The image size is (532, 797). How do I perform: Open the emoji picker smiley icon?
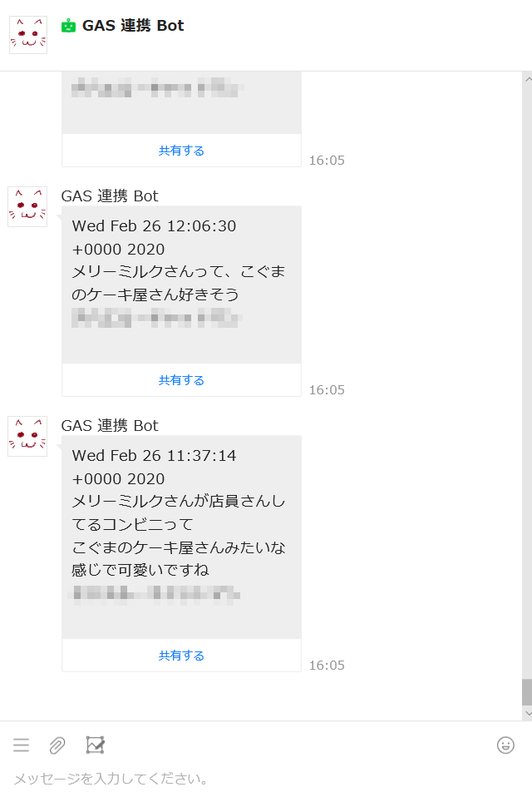point(506,745)
